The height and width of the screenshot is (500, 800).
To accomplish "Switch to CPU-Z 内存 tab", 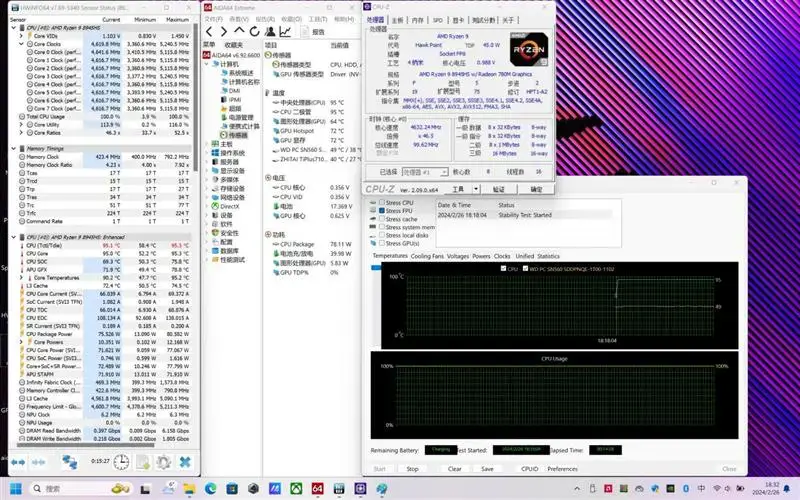I will tap(418, 20).
